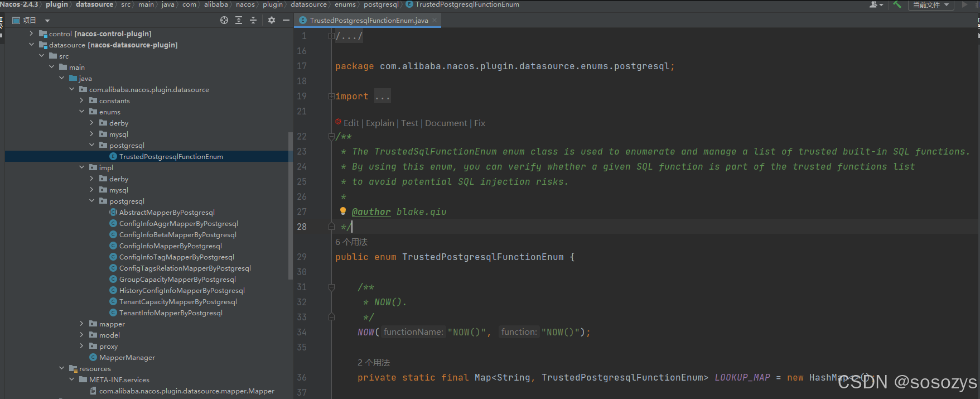This screenshot has height=399, width=980.
Task: Expand the proxy package
Action: coord(81,346)
